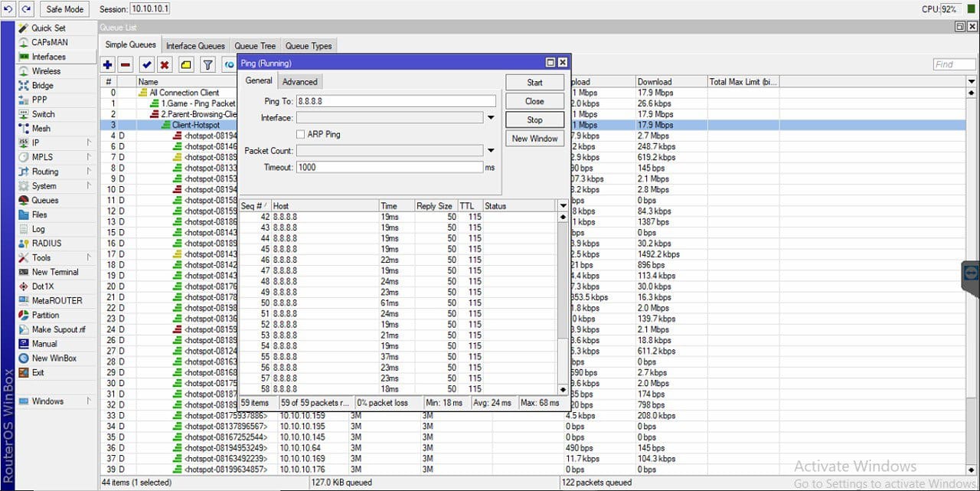Open CAPsMAN menu
The image size is (980, 491).
click(49, 42)
